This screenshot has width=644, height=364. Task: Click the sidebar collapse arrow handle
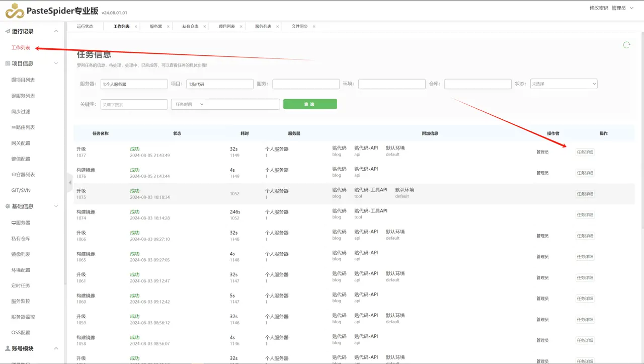pyautogui.click(x=70, y=183)
